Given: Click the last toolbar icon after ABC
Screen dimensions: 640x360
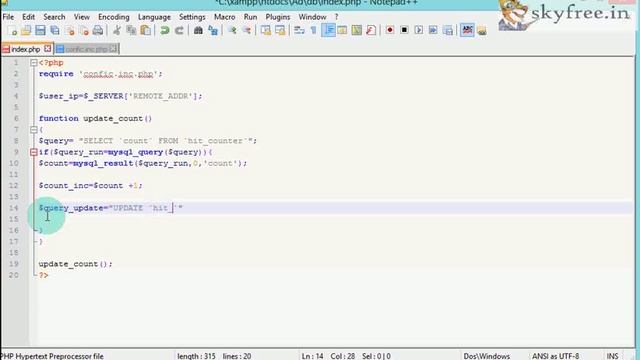Looking at the screenshot, I should pyautogui.click(x=482, y=31).
